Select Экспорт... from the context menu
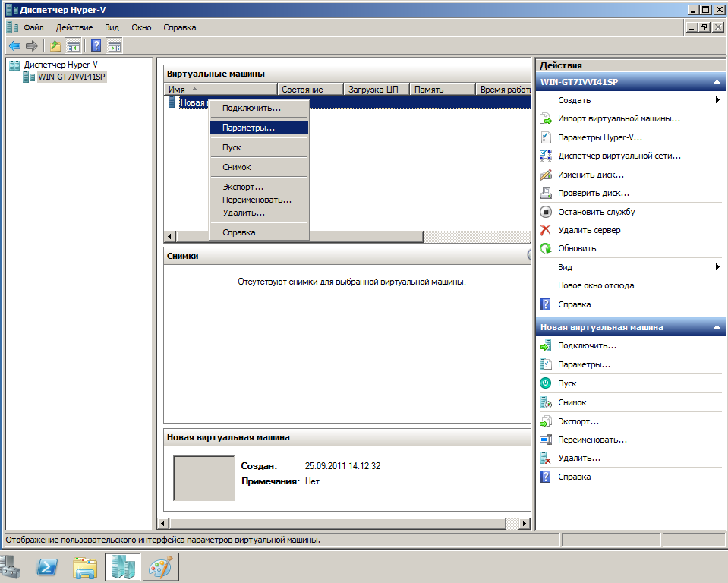This screenshot has width=728, height=583. pyautogui.click(x=243, y=187)
